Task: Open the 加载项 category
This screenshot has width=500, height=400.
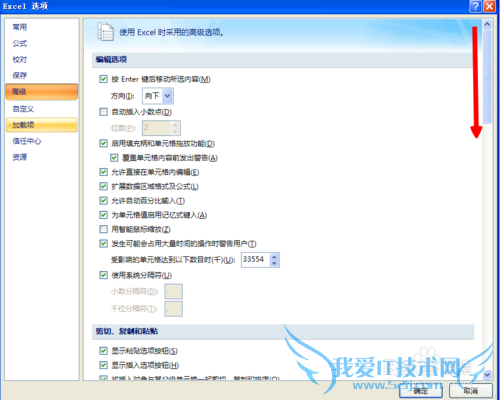Action: (x=42, y=125)
